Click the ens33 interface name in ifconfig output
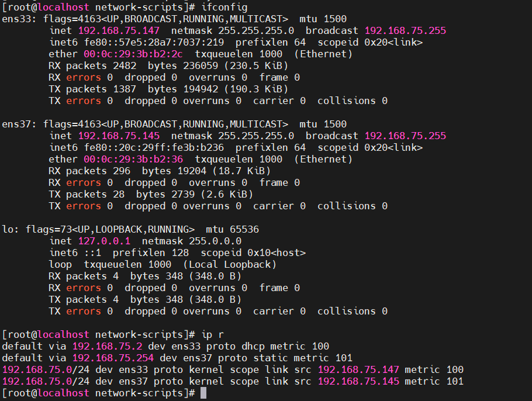The image size is (532, 401). [x=16, y=19]
